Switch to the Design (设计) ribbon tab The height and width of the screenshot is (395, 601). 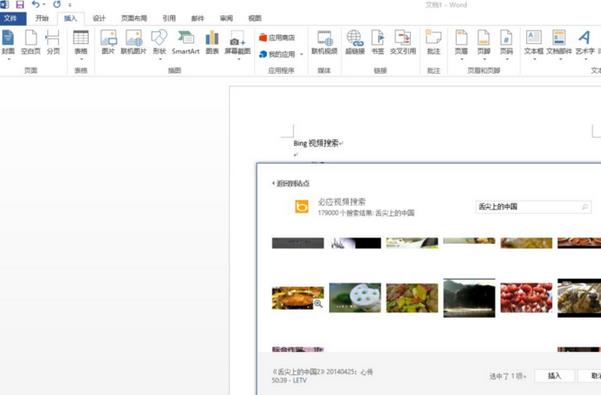[99, 18]
